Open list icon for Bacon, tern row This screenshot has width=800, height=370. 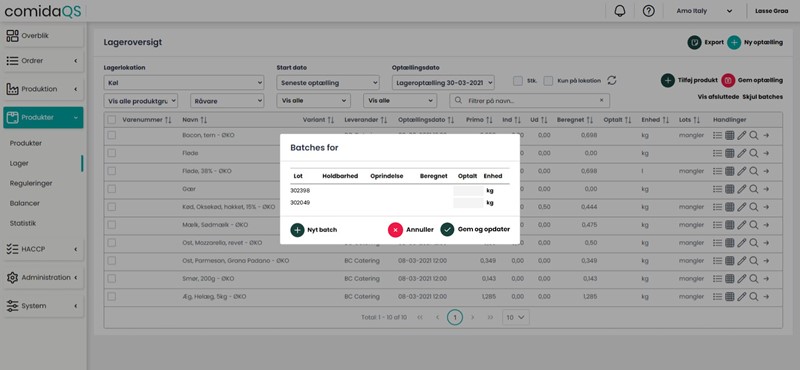click(x=717, y=135)
